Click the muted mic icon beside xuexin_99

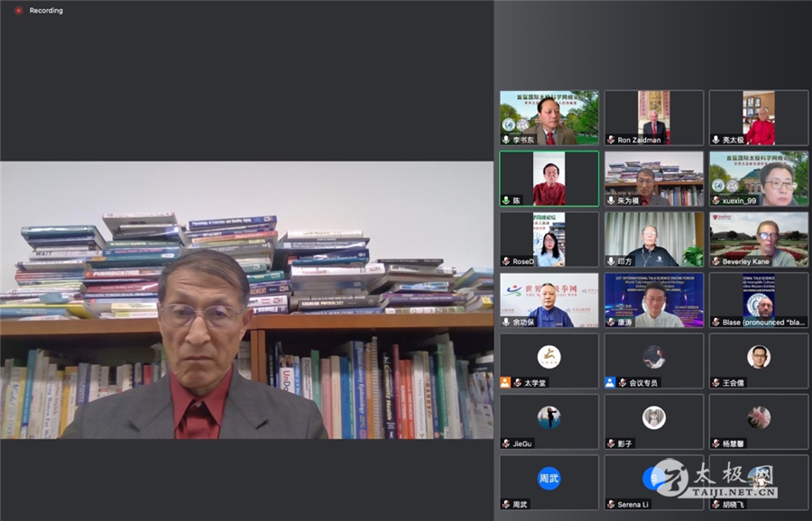(715, 200)
